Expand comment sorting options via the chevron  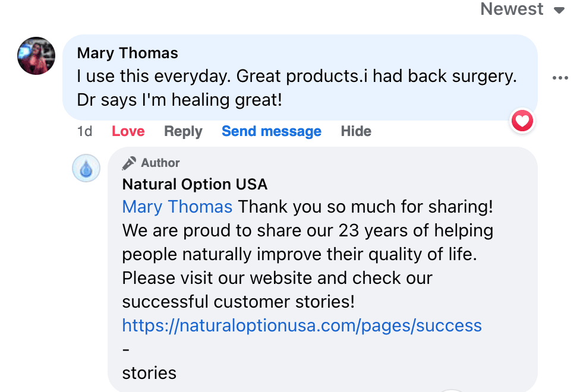(x=560, y=10)
